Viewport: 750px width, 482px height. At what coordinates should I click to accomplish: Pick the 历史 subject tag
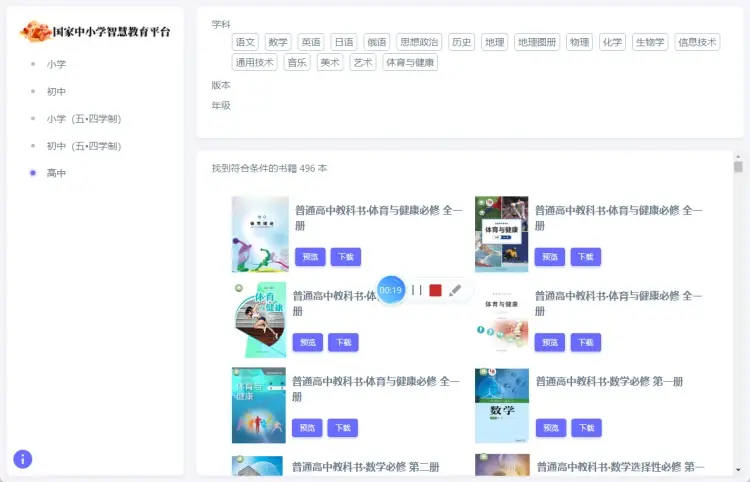pyautogui.click(x=462, y=42)
